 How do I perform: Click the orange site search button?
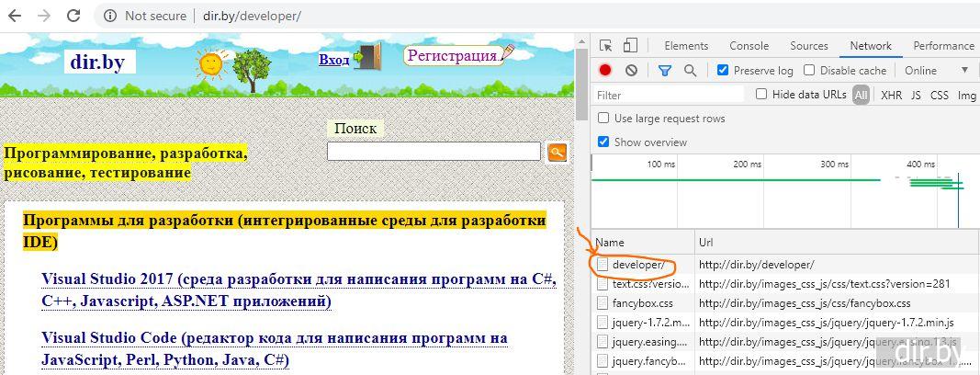[x=557, y=153]
